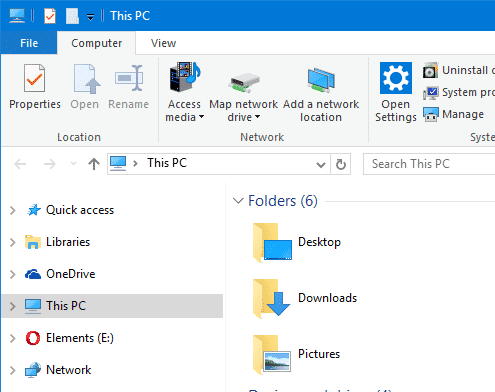Image resolution: width=495 pixels, height=392 pixels.
Task: Click the Elements (E:) drive icon
Action: click(x=33, y=338)
